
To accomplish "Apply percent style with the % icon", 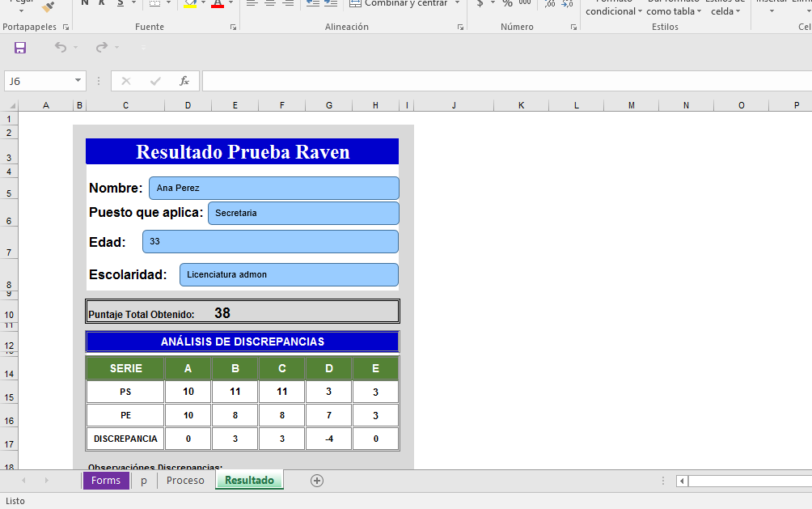I will click(508, 3).
